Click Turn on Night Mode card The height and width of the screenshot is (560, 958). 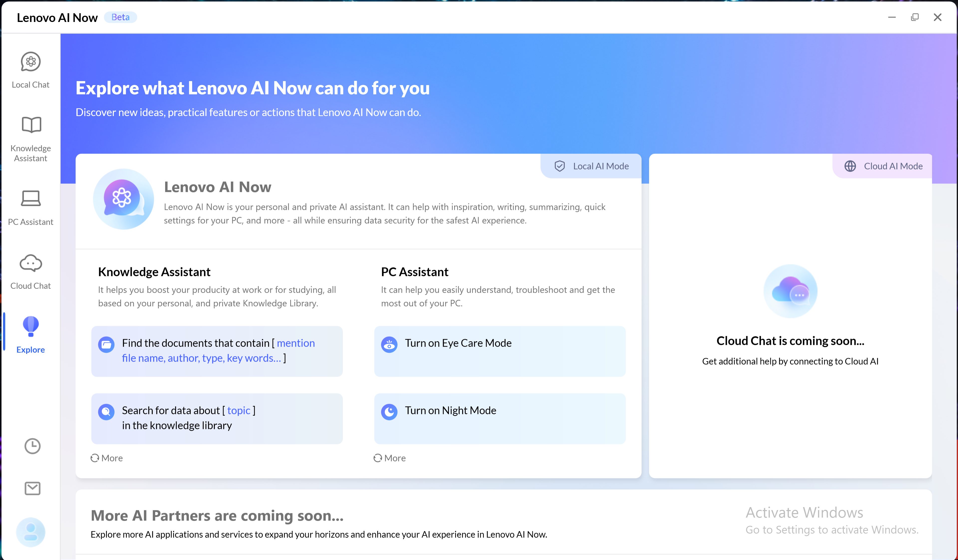tap(500, 418)
